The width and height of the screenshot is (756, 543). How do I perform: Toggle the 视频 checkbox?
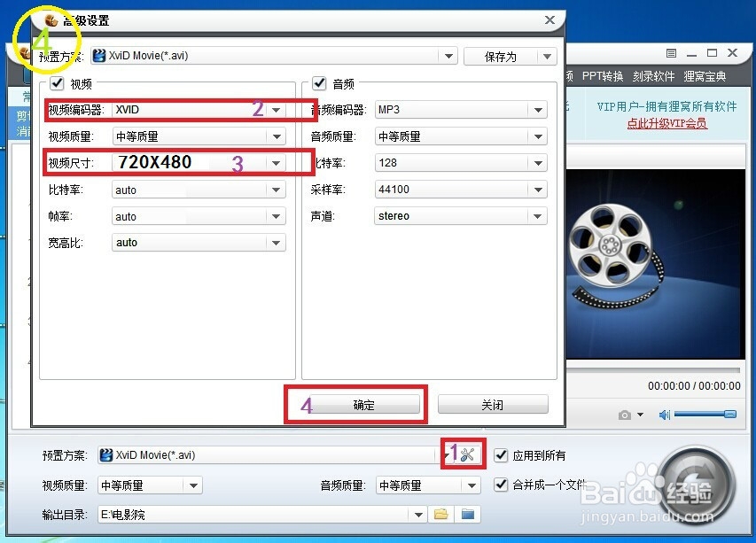pyautogui.click(x=57, y=83)
